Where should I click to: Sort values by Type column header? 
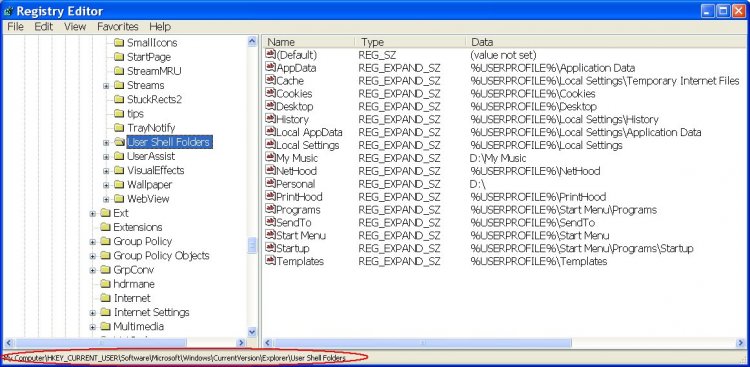click(x=410, y=42)
